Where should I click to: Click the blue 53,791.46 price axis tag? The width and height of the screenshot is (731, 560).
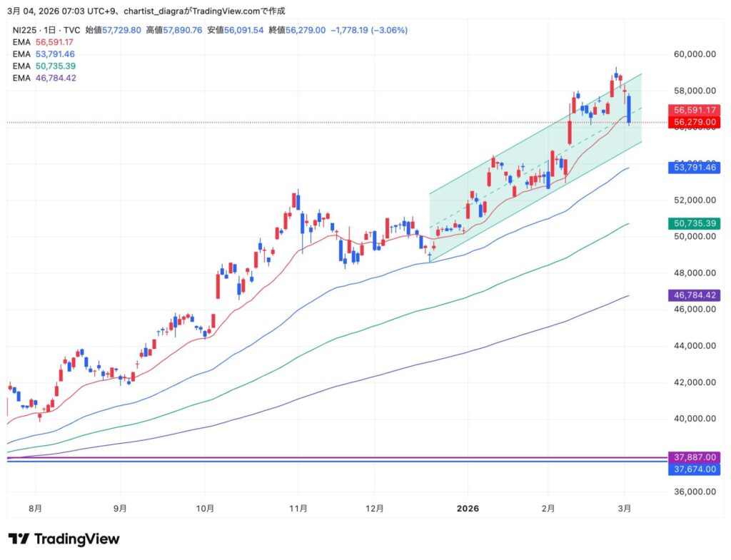click(x=695, y=168)
